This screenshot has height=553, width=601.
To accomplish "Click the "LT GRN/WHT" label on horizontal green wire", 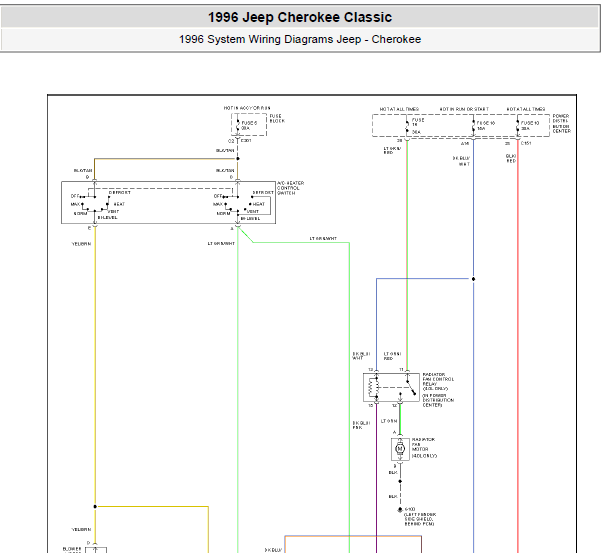I will click(x=323, y=238).
